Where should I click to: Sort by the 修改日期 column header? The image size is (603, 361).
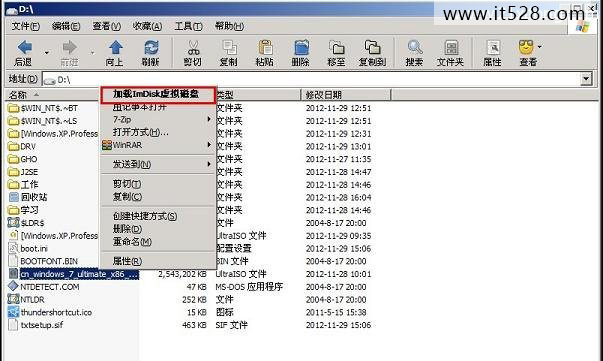tap(345, 95)
